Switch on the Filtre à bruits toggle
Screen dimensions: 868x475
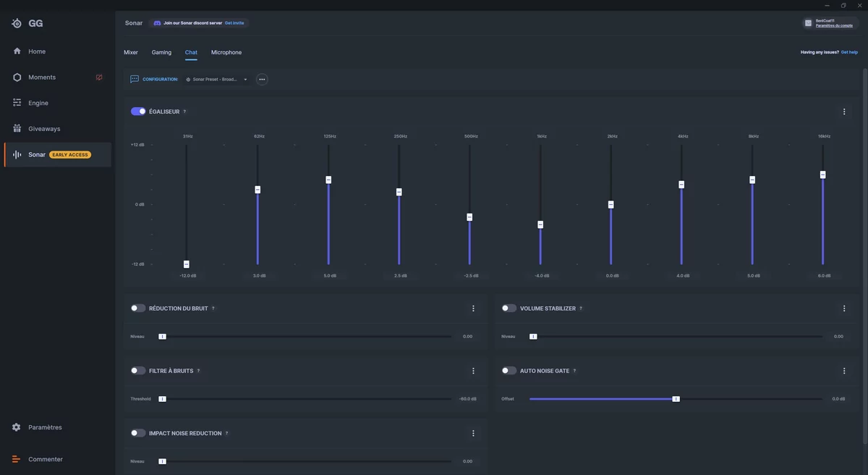tap(138, 371)
